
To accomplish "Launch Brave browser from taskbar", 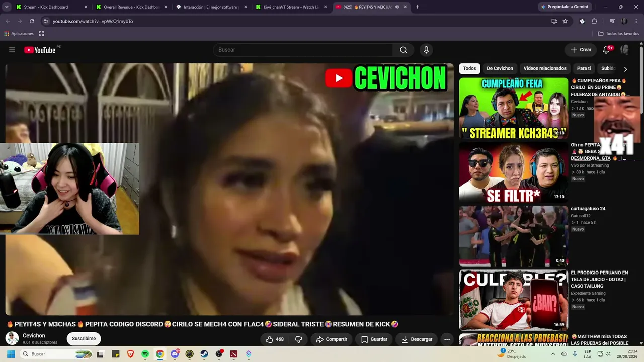I will pyautogui.click(x=130, y=354).
